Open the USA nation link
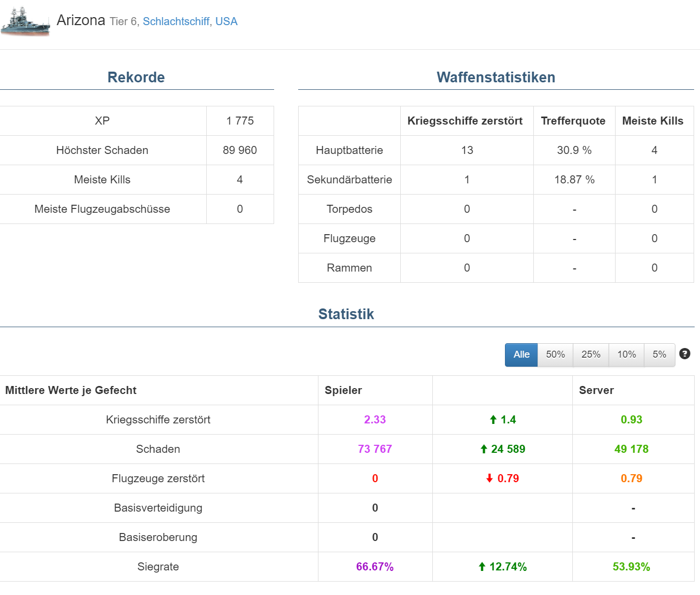 pyautogui.click(x=227, y=22)
